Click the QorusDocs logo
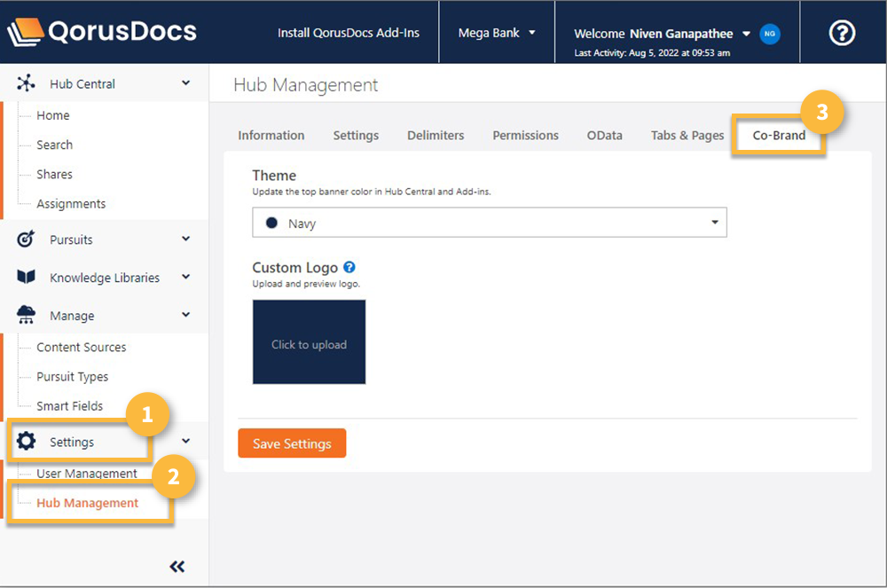Viewport: 887px width, 588px height. click(102, 33)
